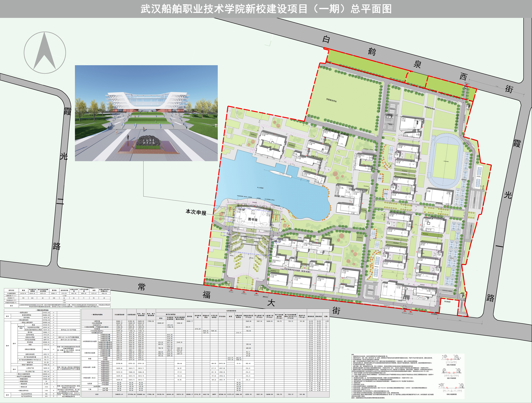Select the 二 character of 霞光二路
Viewport: 532px width, 403px height.
(x=60, y=202)
